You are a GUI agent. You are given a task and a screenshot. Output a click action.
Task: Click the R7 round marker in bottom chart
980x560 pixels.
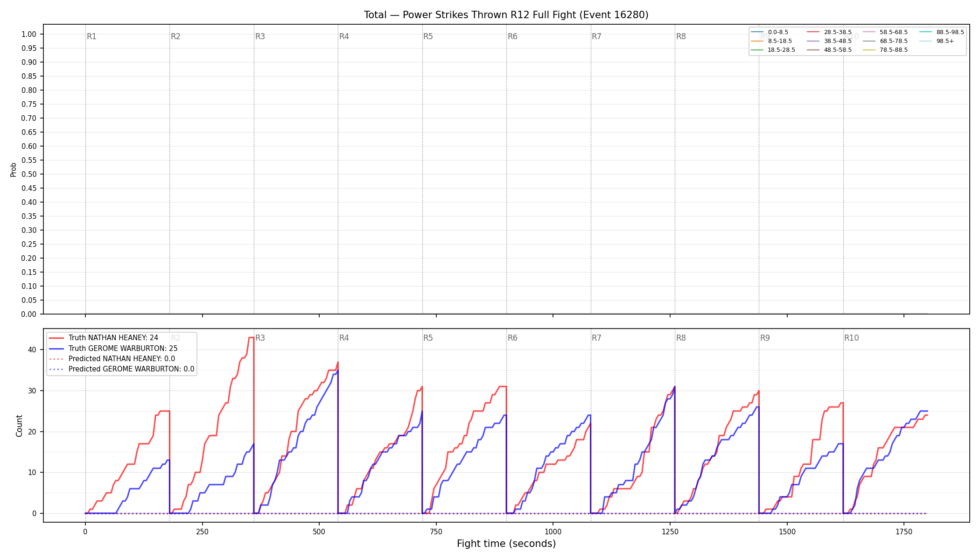596,338
